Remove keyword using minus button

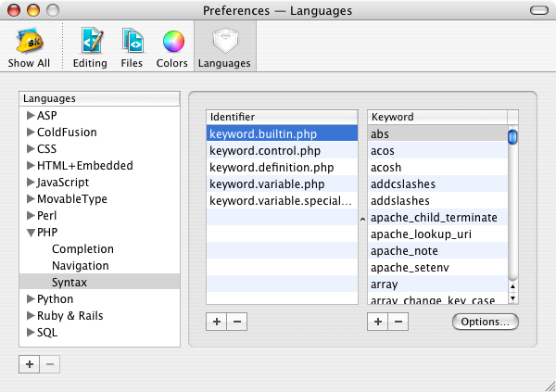coord(398,322)
